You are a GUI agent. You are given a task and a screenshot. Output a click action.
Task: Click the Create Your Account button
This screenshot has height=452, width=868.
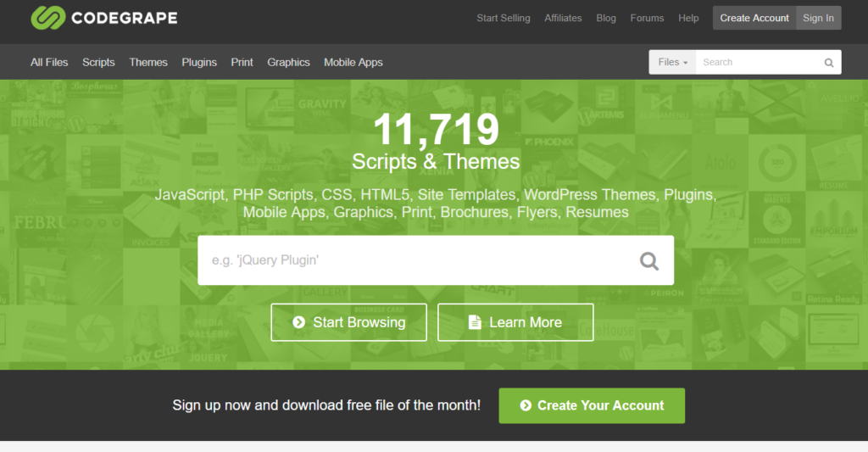(592, 405)
